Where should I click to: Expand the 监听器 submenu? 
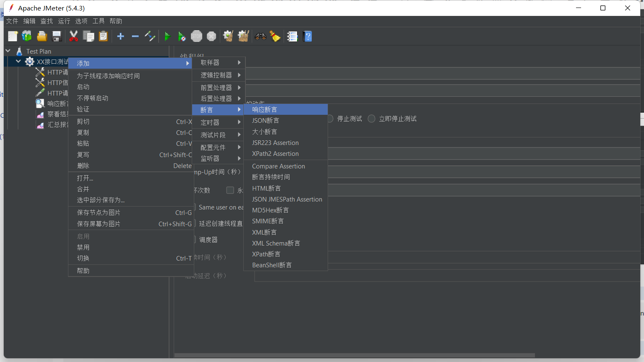tap(218, 158)
